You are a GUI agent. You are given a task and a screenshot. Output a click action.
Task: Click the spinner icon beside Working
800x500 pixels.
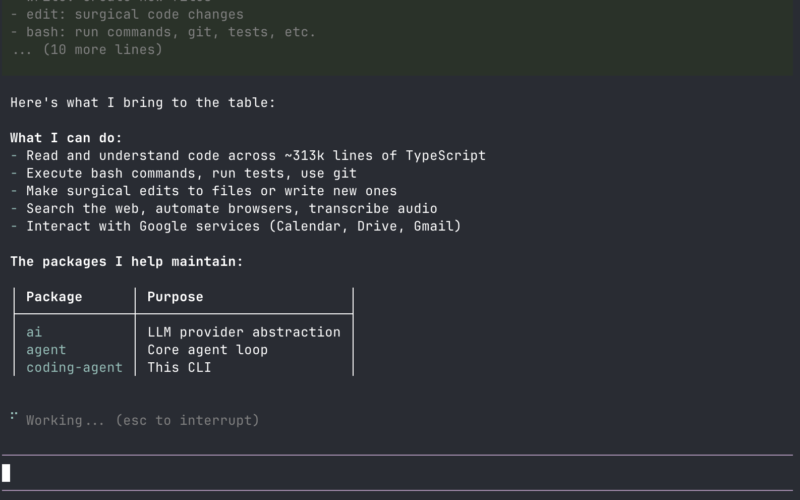click(14, 417)
